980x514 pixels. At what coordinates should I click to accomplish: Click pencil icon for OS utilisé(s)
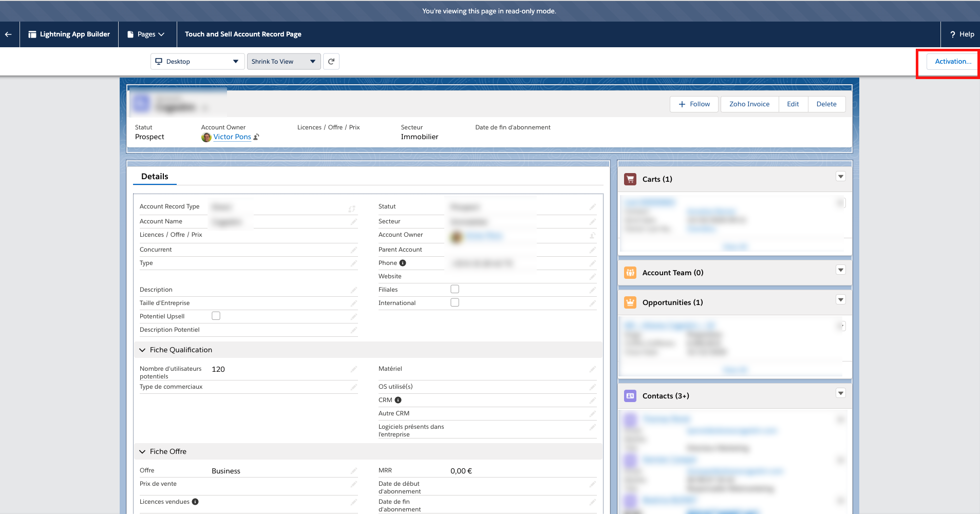coord(593,387)
